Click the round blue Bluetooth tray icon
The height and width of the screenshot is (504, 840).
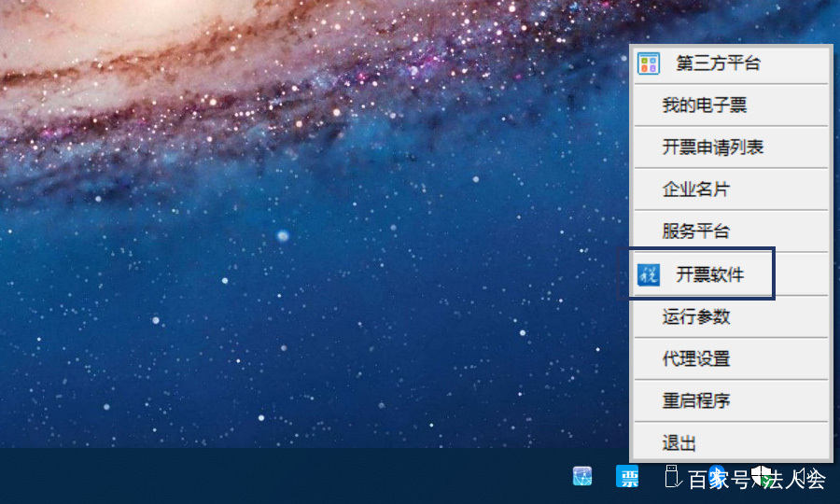717,476
